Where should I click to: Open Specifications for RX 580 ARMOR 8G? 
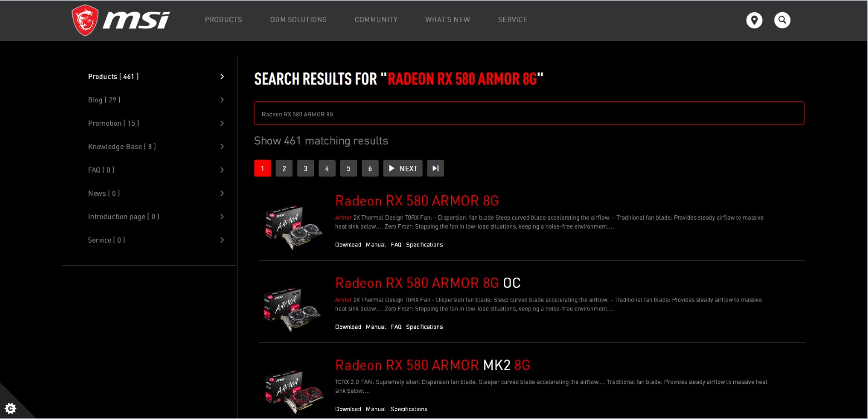[x=424, y=245]
